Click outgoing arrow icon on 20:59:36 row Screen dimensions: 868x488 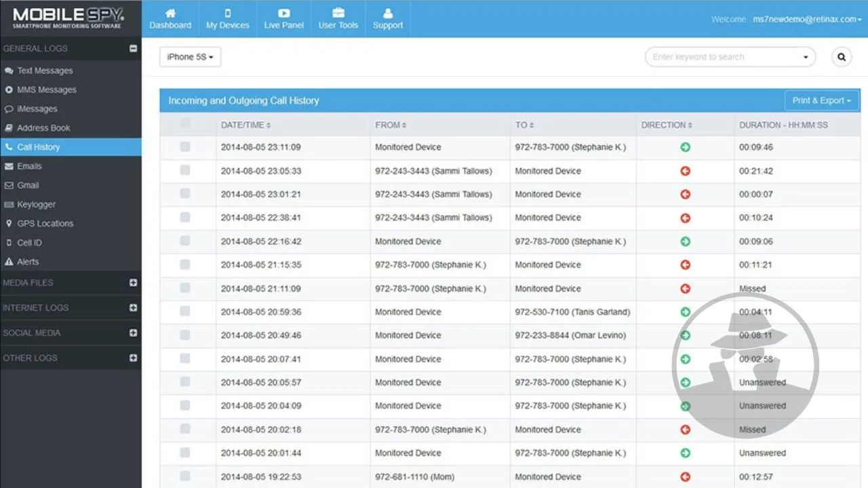685,312
